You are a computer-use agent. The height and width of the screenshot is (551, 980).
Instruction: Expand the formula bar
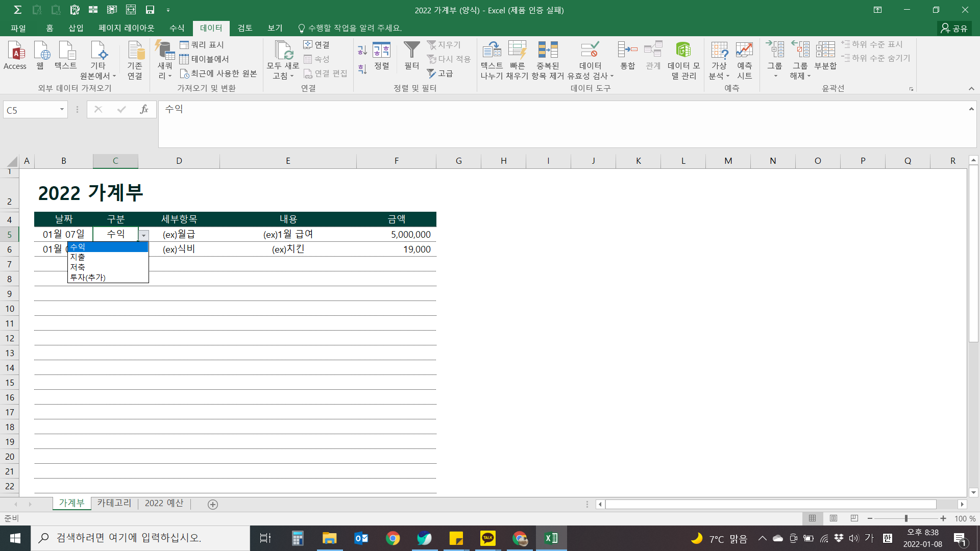(971, 109)
